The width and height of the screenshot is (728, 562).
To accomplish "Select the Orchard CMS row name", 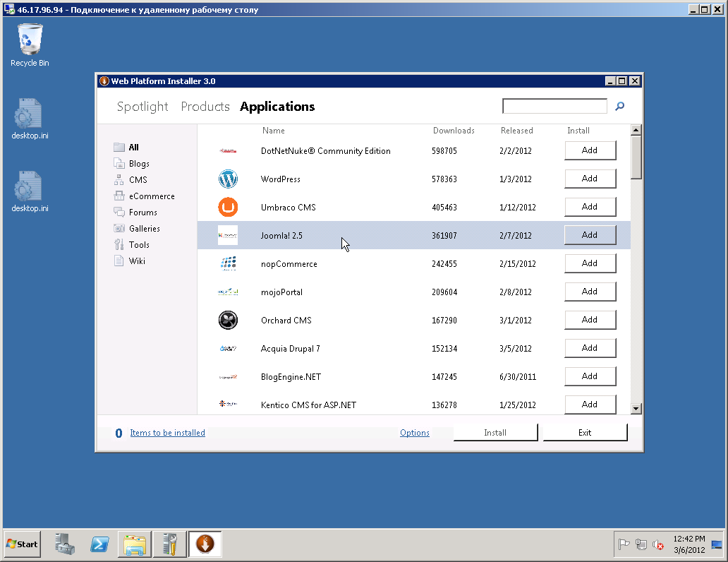I will [286, 321].
